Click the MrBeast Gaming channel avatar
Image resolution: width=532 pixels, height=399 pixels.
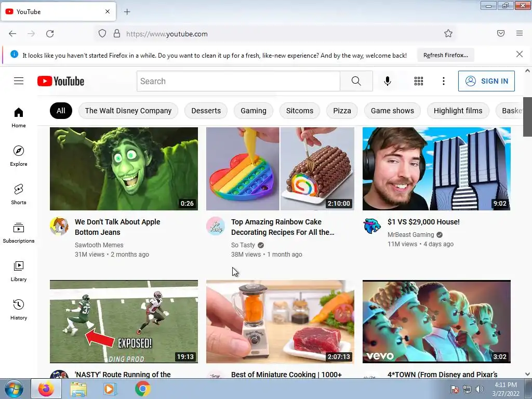click(372, 226)
